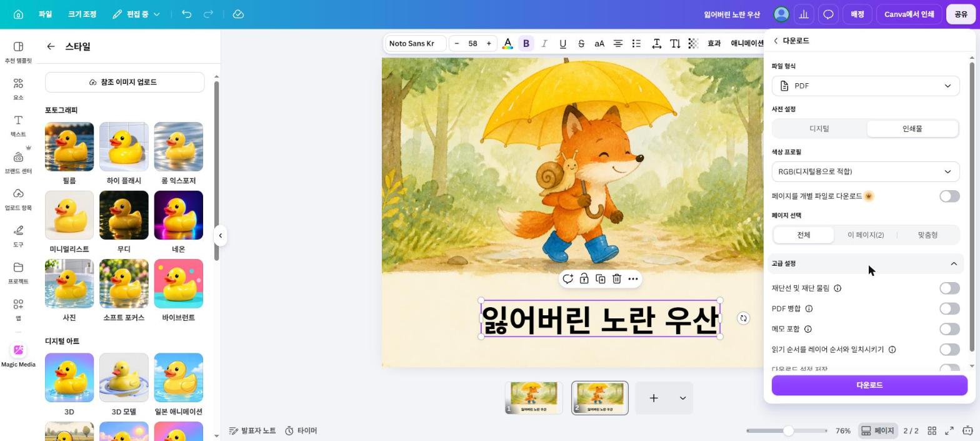Enter fullscreen presentation mode
980x441 pixels.
(949, 430)
